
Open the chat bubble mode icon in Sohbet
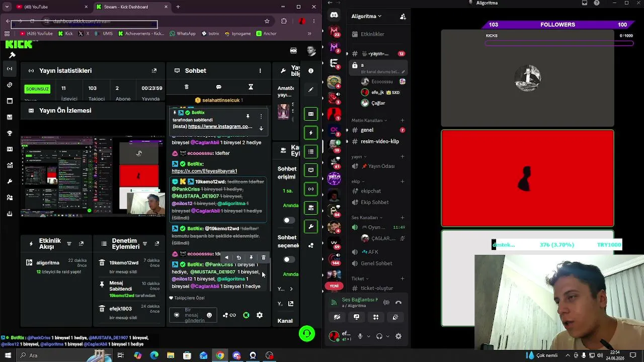[218, 87]
